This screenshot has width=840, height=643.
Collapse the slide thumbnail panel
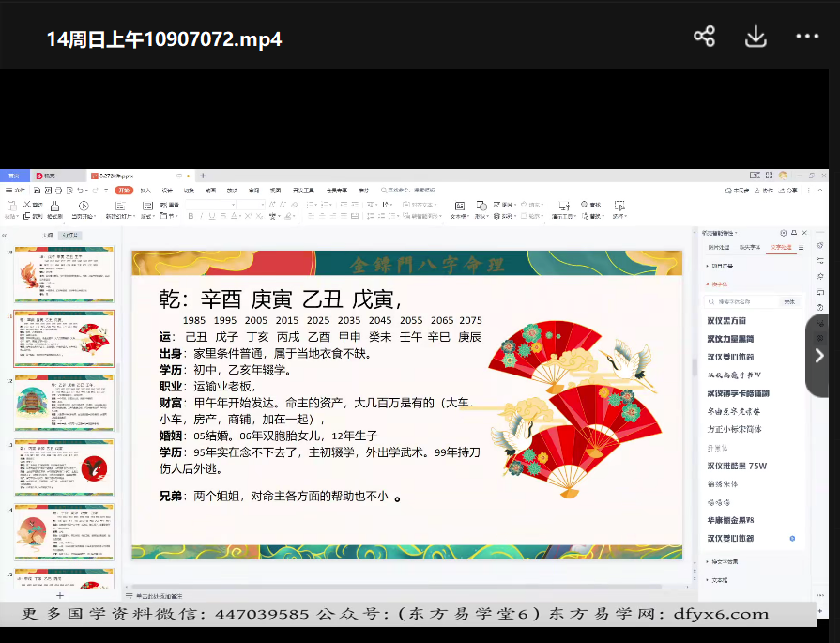(x=5, y=236)
